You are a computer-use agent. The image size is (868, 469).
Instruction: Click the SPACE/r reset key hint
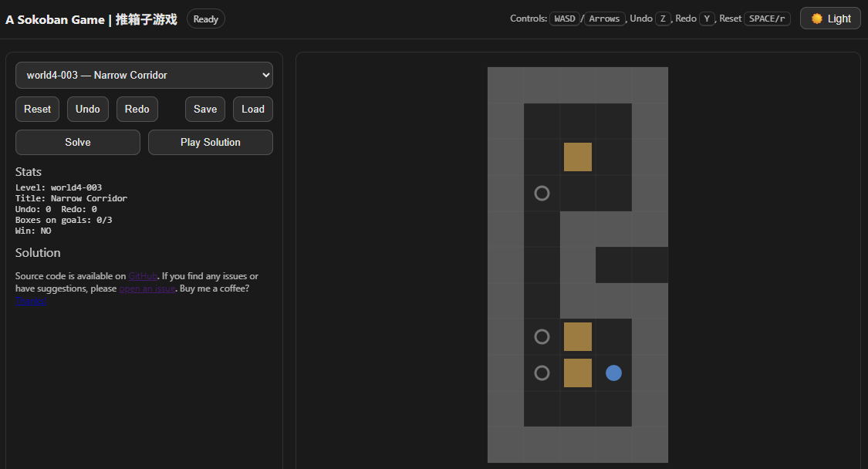(767, 19)
